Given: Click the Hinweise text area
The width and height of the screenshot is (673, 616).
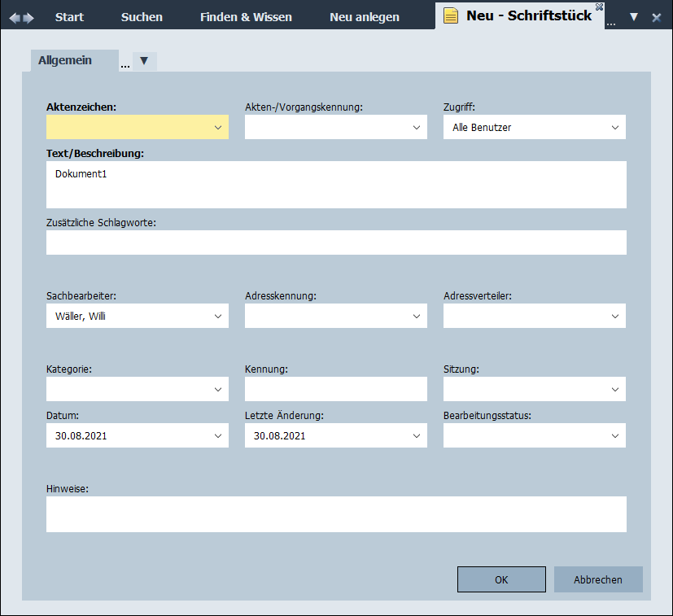Looking at the screenshot, I should 336,514.
